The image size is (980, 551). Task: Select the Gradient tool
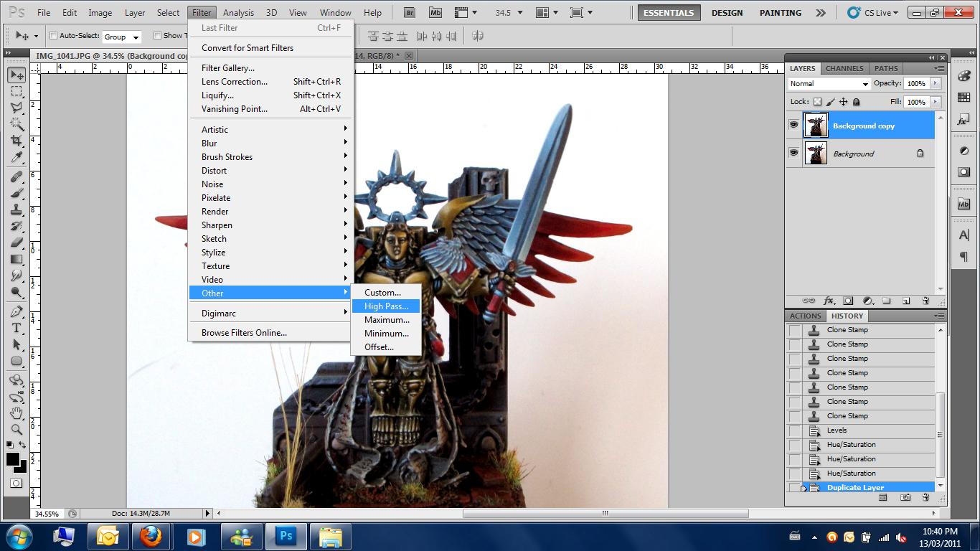(x=17, y=259)
